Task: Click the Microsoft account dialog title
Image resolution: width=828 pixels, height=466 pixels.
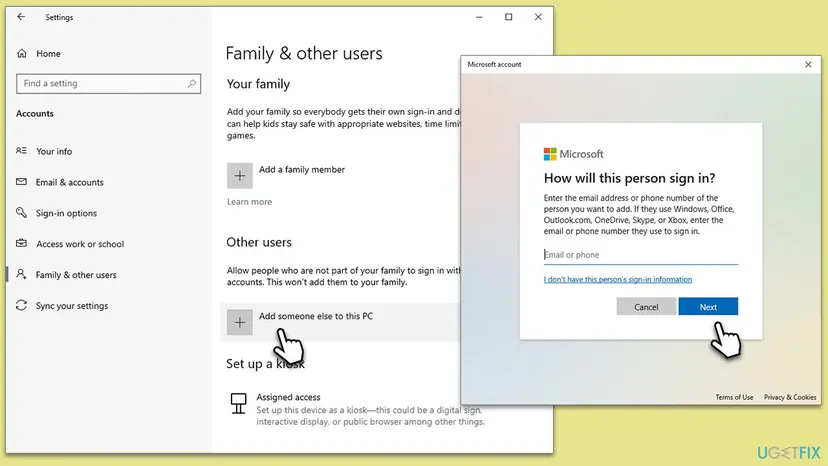Action: pyautogui.click(x=494, y=64)
